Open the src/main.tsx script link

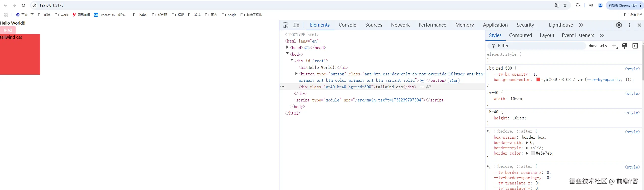point(388,100)
